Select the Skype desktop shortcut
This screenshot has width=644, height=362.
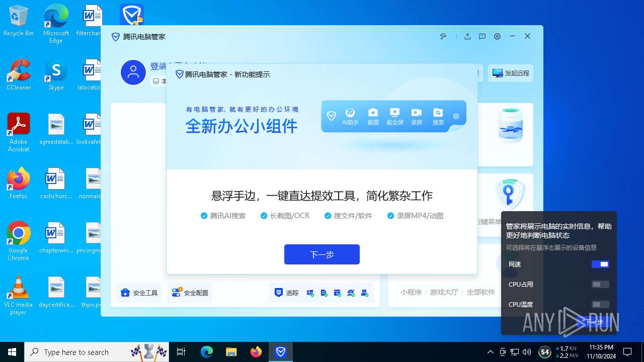tap(56, 74)
